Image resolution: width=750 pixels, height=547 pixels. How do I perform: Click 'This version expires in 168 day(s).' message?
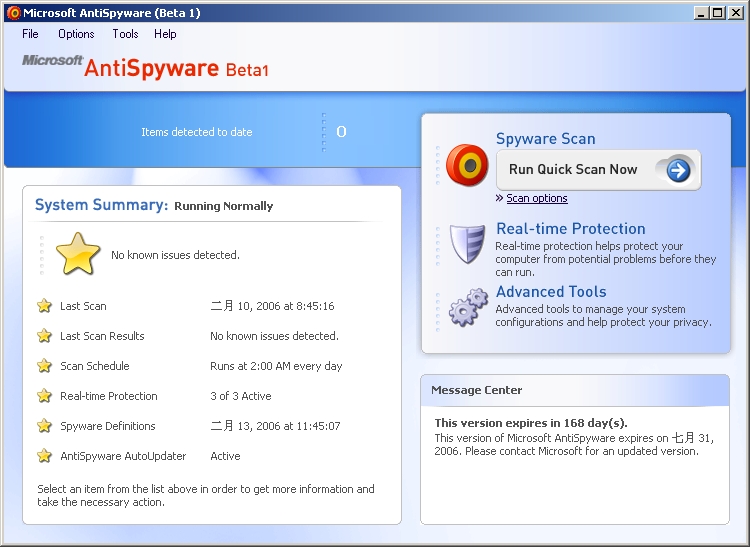coord(531,423)
